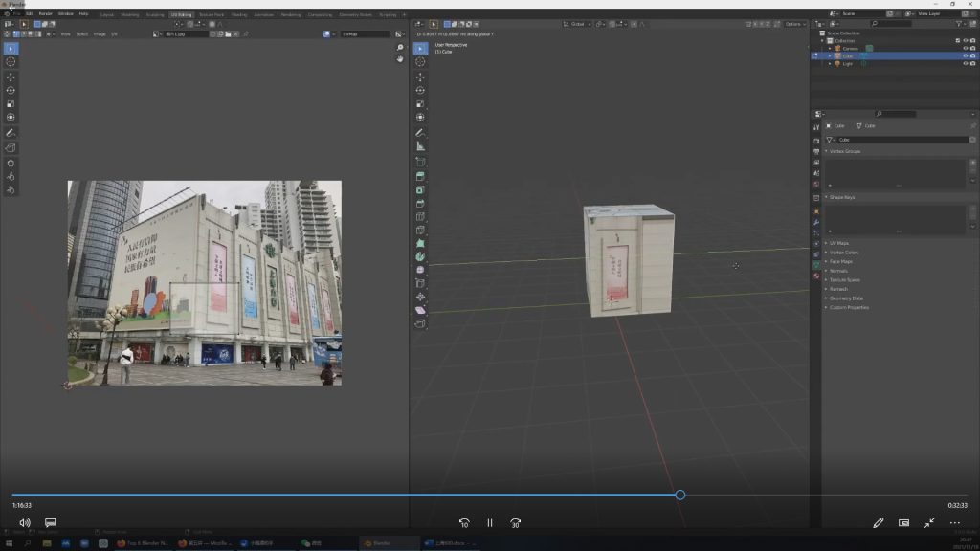This screenshot has width=980, height=551.
Task: Pause the video playback
Action: coord(489,523)
